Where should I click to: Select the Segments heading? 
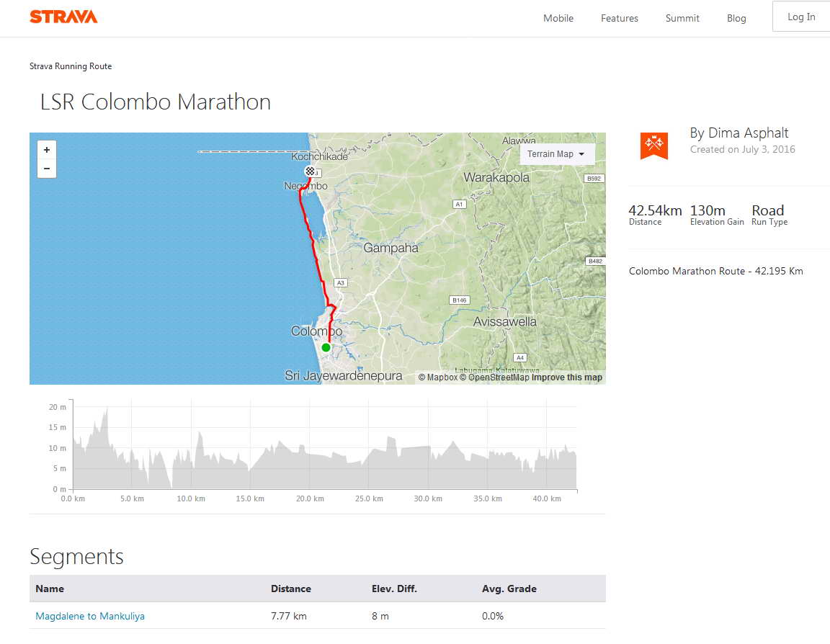point(77,556)
